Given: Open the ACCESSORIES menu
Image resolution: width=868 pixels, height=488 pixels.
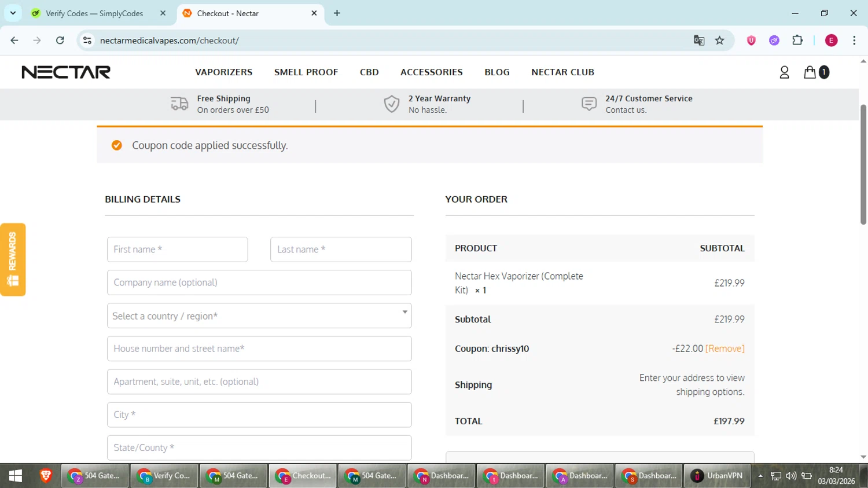Looking at the screenshot, I should [x=432, y=72].
